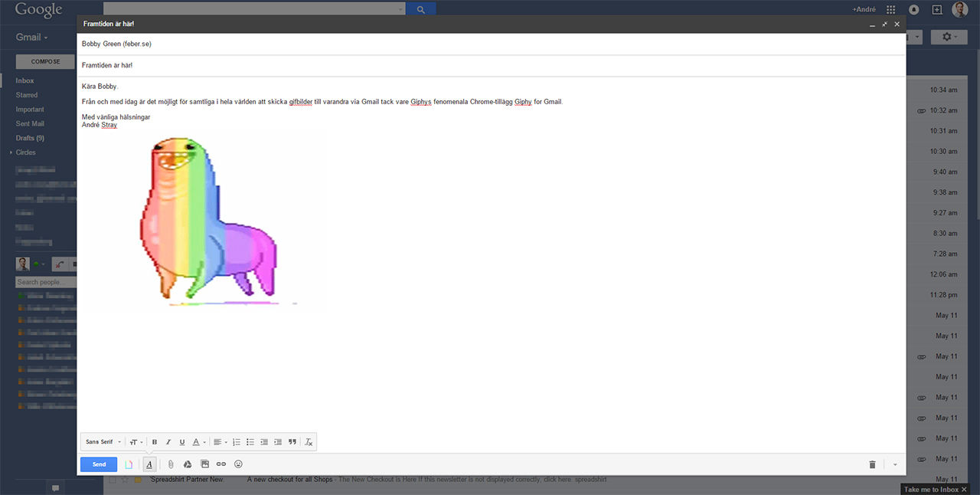Attach a file with the paperclip icon
This screenshot has height=495, width=980.
171,464
